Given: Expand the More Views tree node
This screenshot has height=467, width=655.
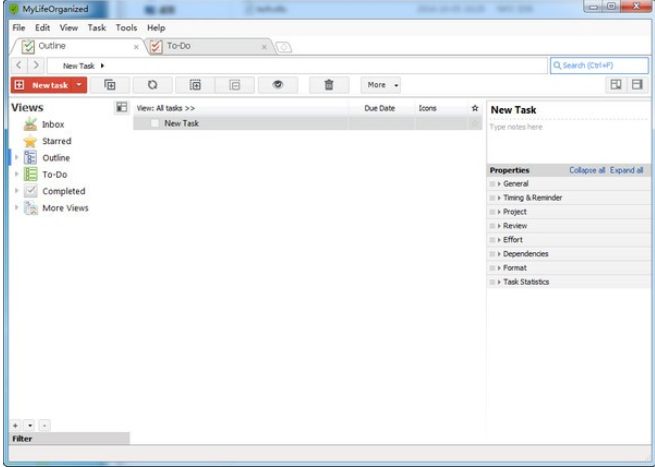Looking at the screenshot, I should (17, 208).
